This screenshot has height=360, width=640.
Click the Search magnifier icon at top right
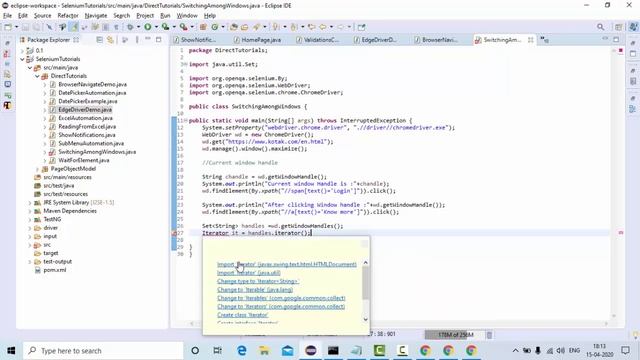[600, 27]
